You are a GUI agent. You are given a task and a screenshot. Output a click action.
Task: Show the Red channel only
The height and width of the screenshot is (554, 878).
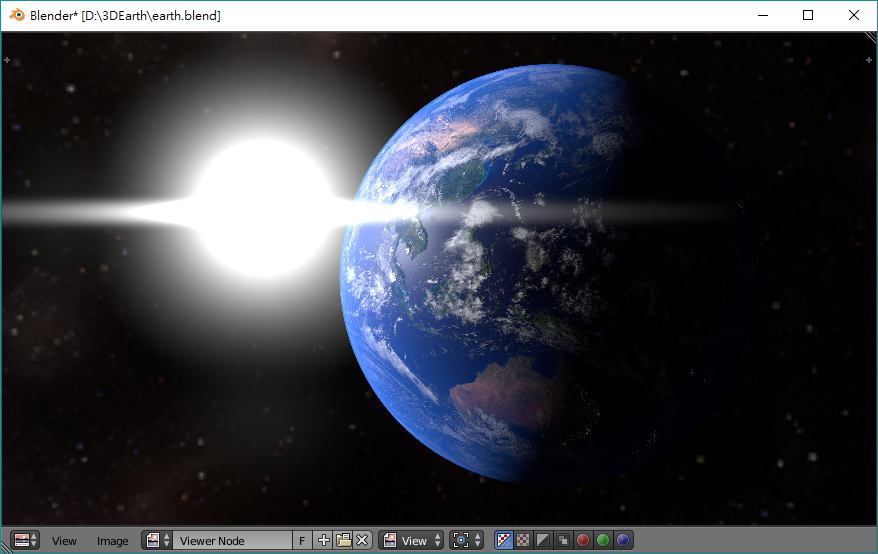click(583, 541)
